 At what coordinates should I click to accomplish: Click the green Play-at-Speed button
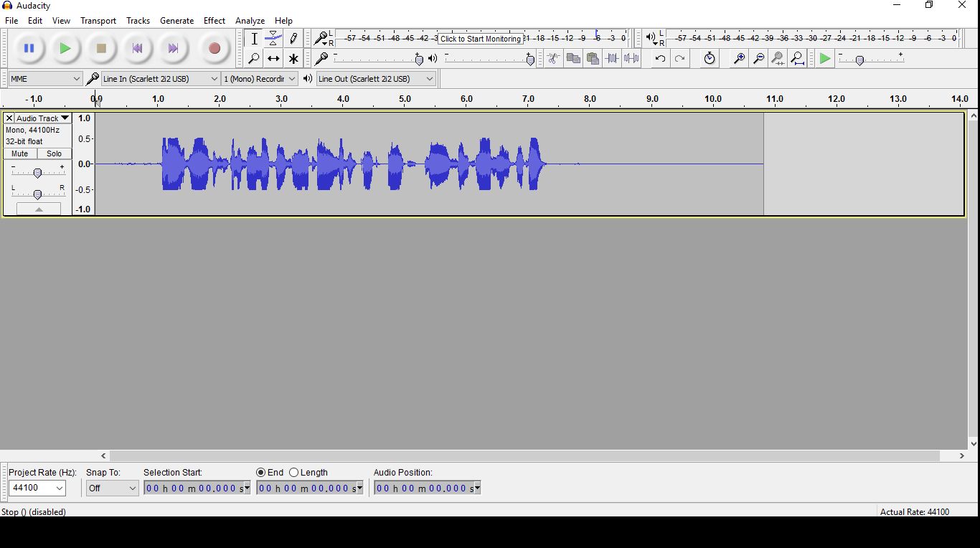point(825,59)
